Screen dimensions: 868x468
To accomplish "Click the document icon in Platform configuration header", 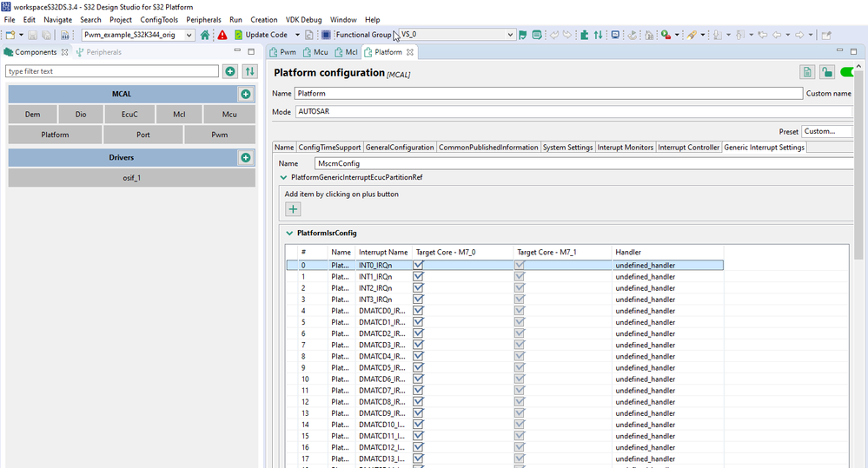I will click(x=807, y=72).
